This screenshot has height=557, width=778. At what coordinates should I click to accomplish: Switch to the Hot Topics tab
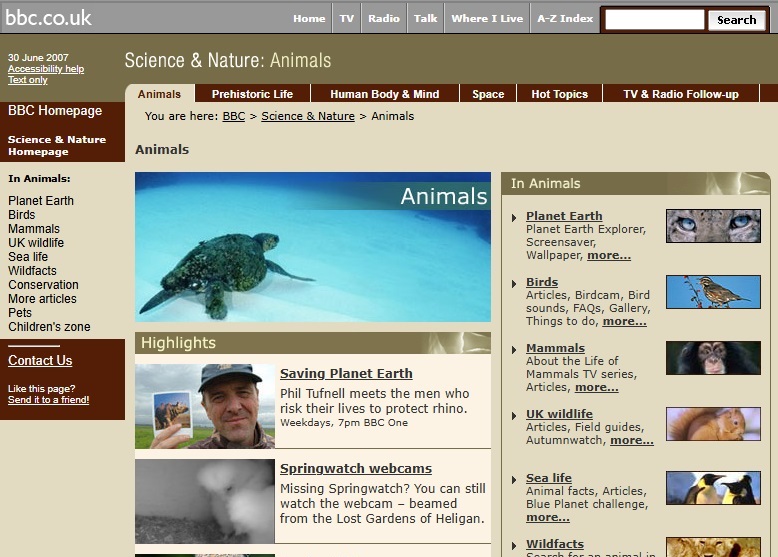559,94
